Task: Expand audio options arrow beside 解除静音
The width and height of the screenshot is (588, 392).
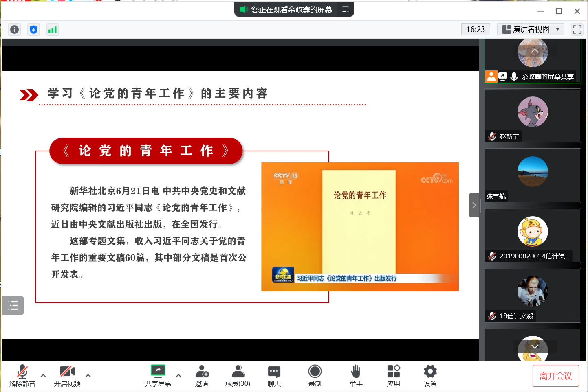Action: [x=43, y=376]
